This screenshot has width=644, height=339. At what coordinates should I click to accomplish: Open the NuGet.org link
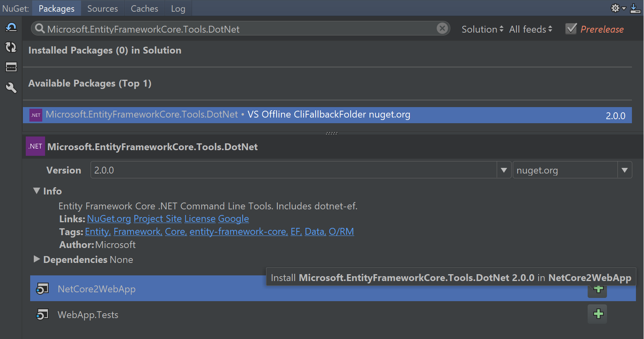[x=109, y=219]
